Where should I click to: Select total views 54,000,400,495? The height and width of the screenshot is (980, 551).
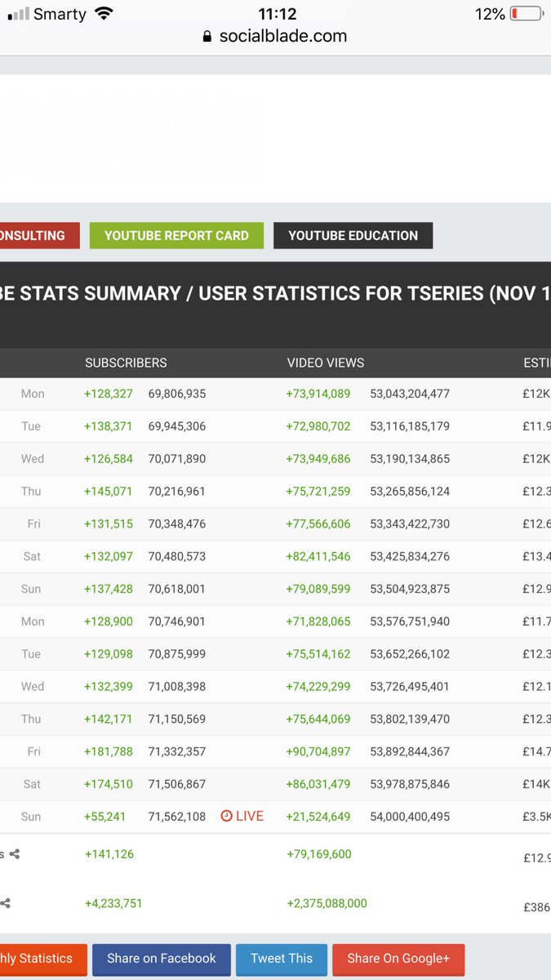click(x=410, y=817)
